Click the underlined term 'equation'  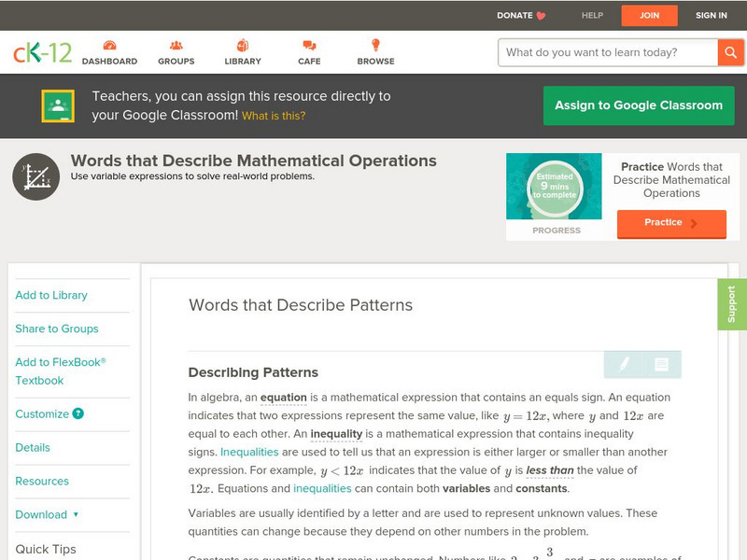[x=284, y=398]
